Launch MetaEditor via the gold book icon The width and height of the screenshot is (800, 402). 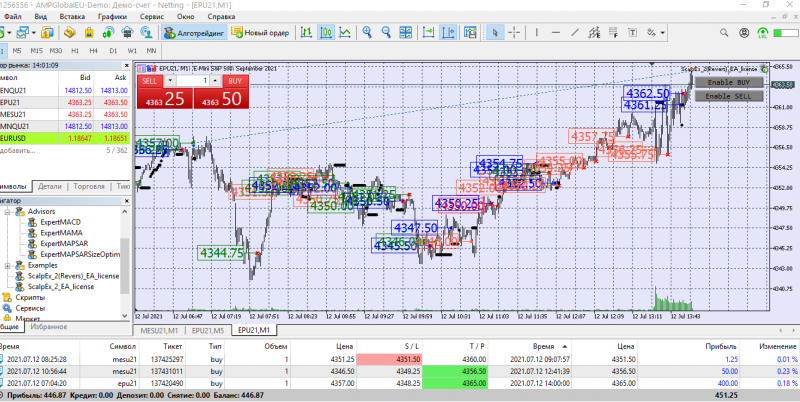(x=70, y=33)
